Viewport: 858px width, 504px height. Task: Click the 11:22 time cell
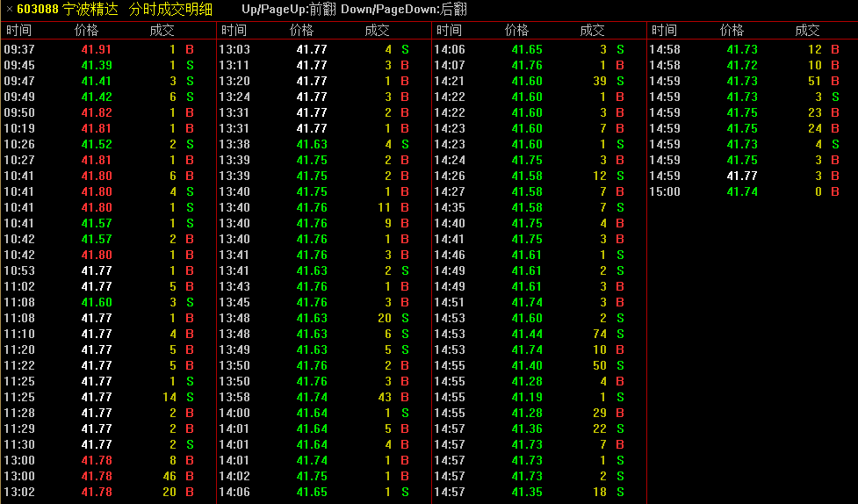(19, 365)
